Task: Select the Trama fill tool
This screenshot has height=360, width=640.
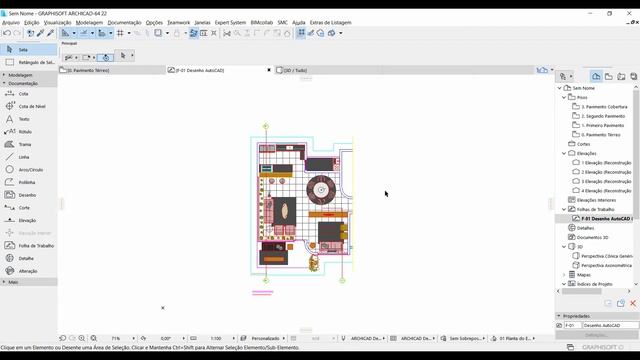Action: pos(29,144)
